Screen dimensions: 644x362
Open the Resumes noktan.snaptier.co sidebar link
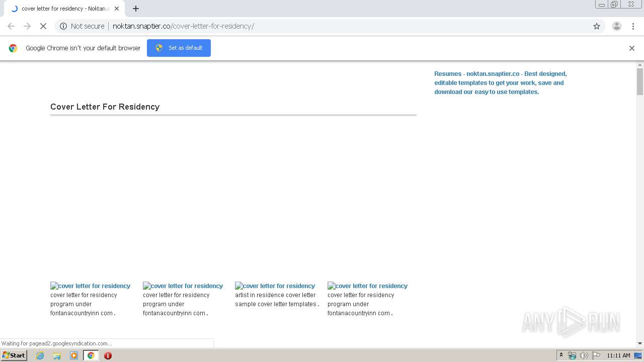pos(501,82)
